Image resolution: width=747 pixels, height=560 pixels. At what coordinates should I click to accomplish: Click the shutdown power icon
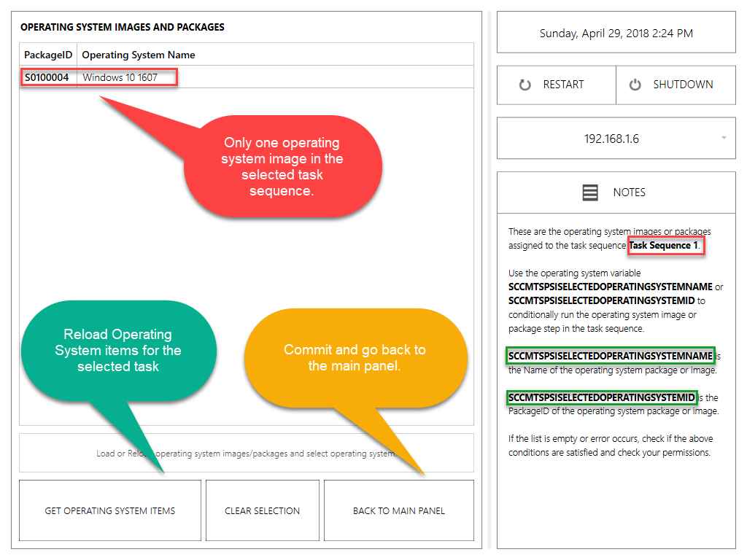(635, 85)
